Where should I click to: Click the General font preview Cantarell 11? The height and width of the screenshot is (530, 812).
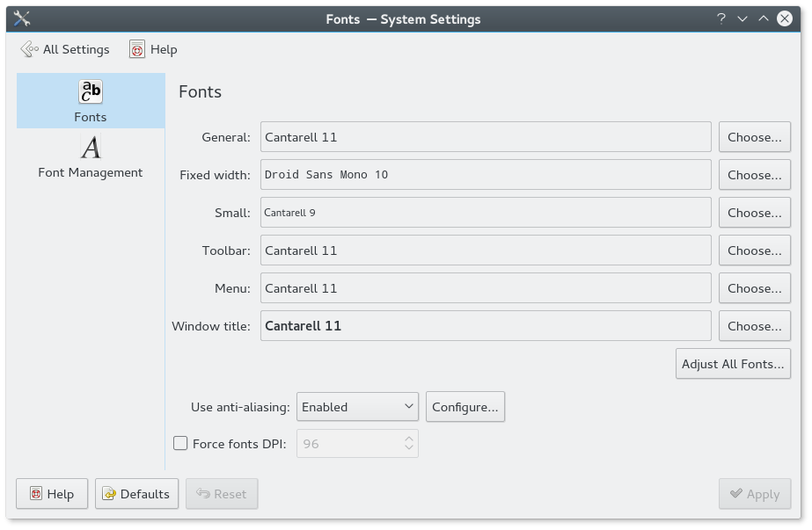tap(486, 137)
